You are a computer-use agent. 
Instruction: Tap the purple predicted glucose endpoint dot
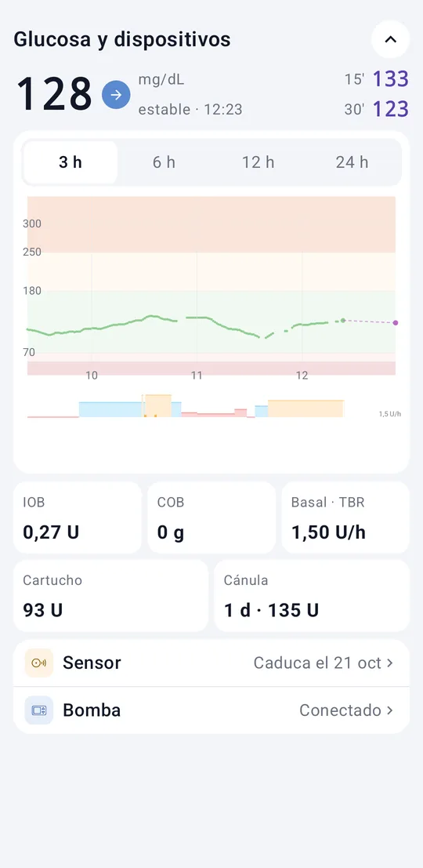396,323
